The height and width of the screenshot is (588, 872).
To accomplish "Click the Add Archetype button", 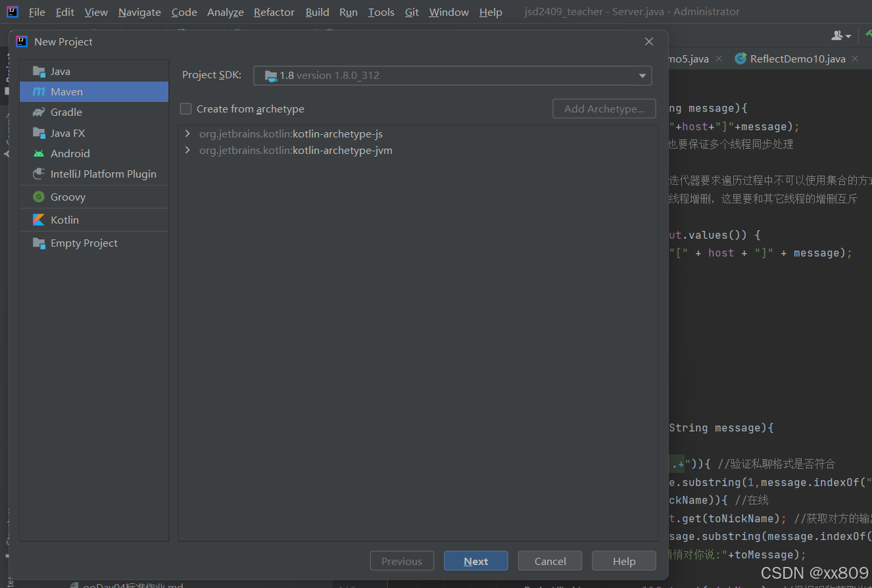I will point(604,109).
